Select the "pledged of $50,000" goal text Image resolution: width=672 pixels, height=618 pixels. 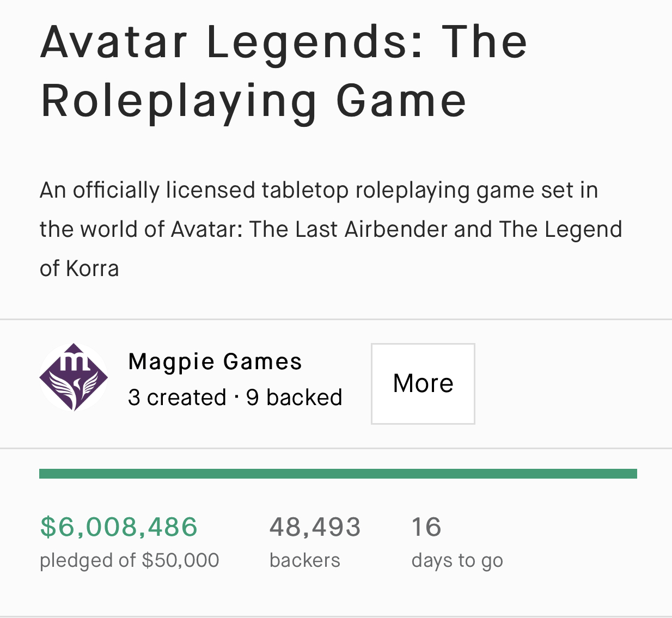click(129, 560)
